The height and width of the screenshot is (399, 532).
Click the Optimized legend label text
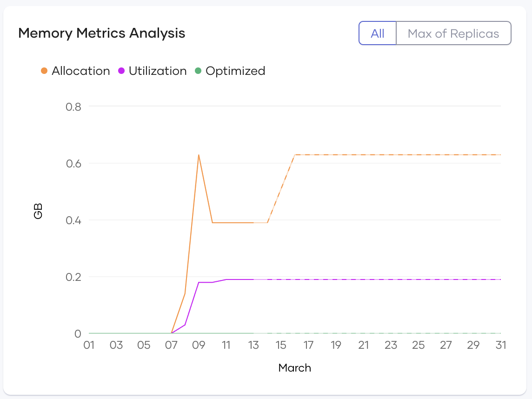[x=236, y=71]
